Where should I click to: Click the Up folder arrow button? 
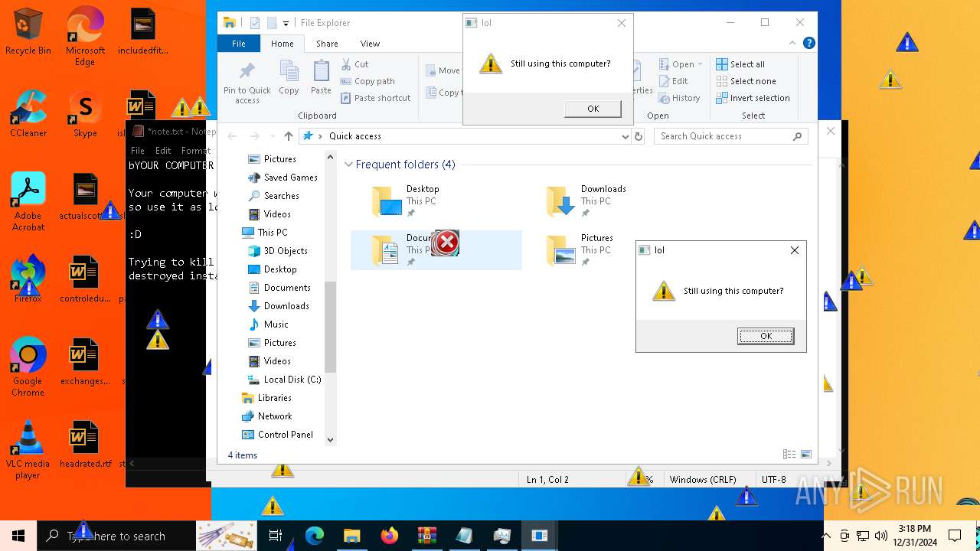point(288,136)
